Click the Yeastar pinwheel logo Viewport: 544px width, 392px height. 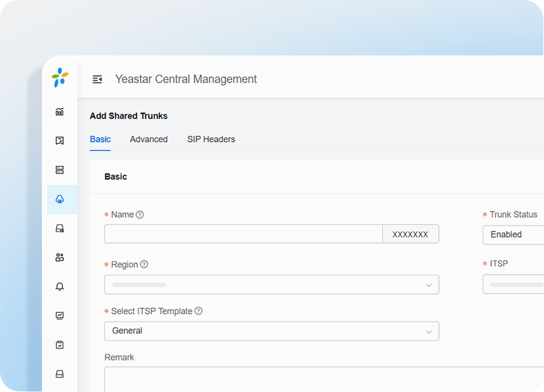click(60, 77)
